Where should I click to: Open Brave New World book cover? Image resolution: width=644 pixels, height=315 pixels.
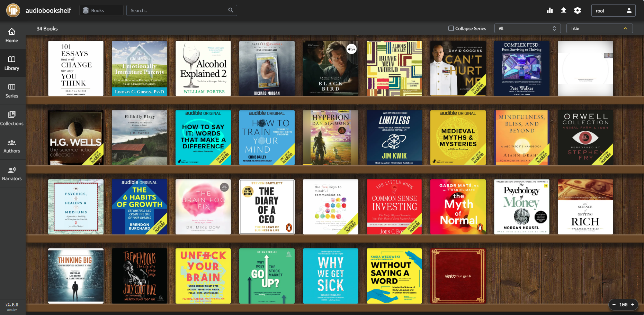coord(394,68)
